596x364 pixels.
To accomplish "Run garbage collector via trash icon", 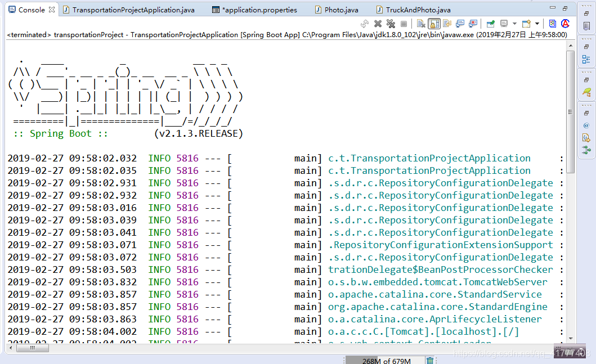I will 430,360.
